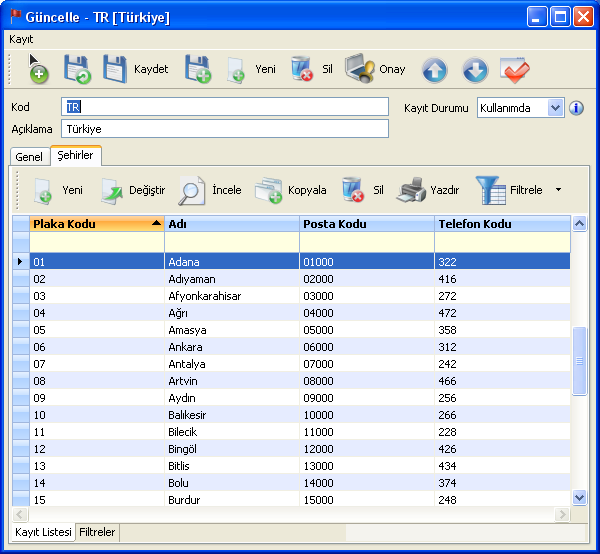Viewport: 600px width, 554px height.
Task: Click the Yazdır printer icon
Action: [x=412, y=190]
